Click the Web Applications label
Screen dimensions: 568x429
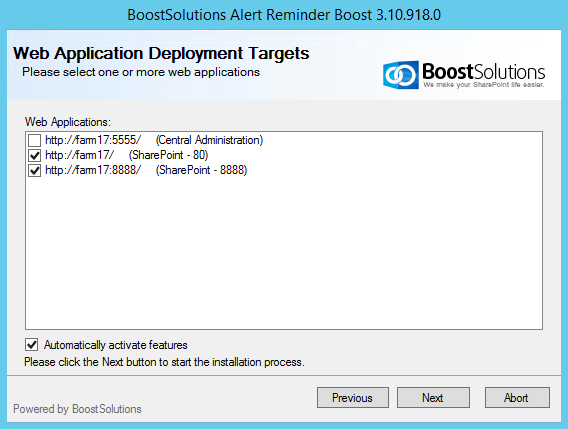click(68, 122)
